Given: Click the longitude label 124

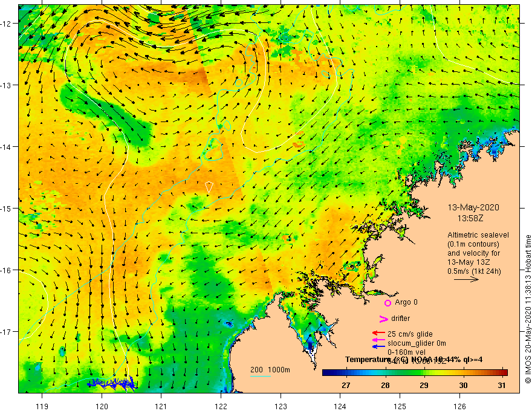Looking at the screenshot, I should (x=340, y=406).
